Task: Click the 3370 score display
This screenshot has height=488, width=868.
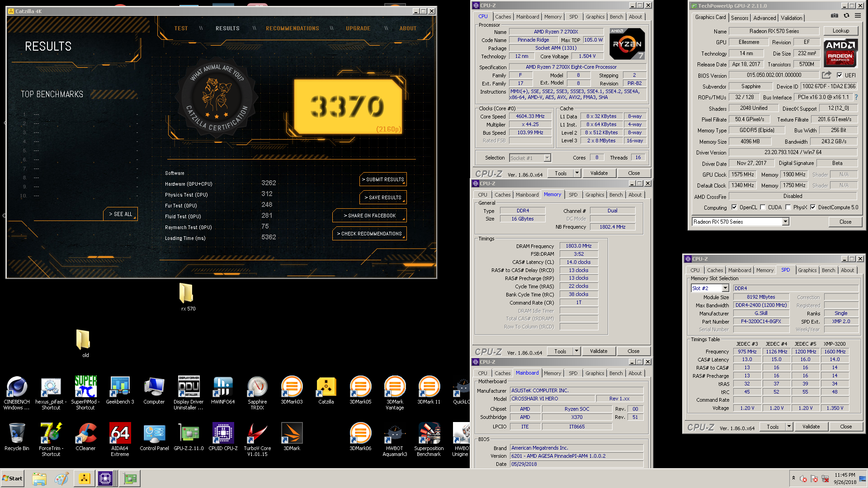Action: click(348, 107)
